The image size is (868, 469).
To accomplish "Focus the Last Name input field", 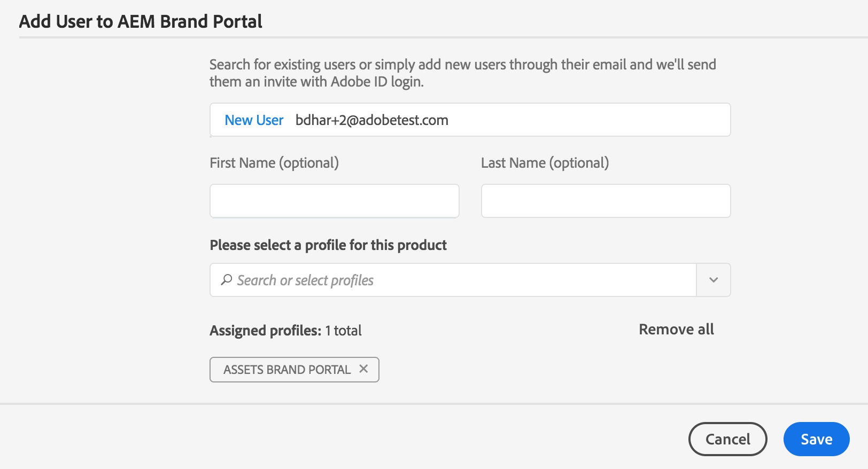I will pyautogui.click(x=606, y=201).
